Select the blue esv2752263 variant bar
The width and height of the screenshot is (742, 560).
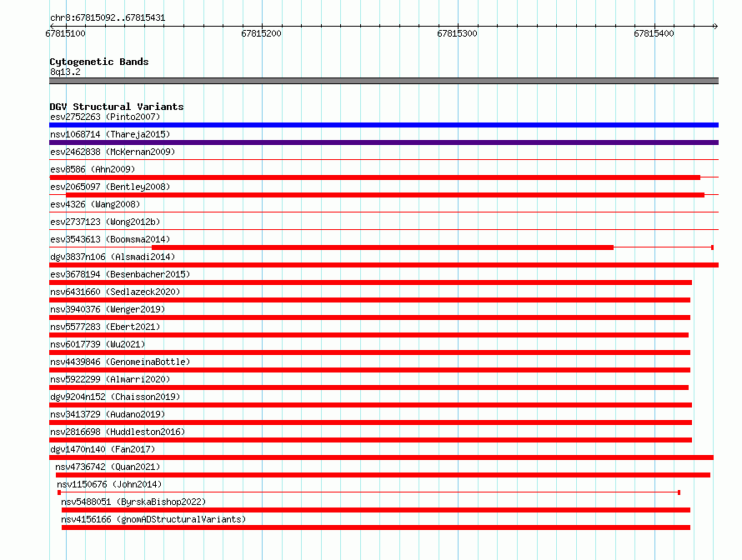pos(384,125)
